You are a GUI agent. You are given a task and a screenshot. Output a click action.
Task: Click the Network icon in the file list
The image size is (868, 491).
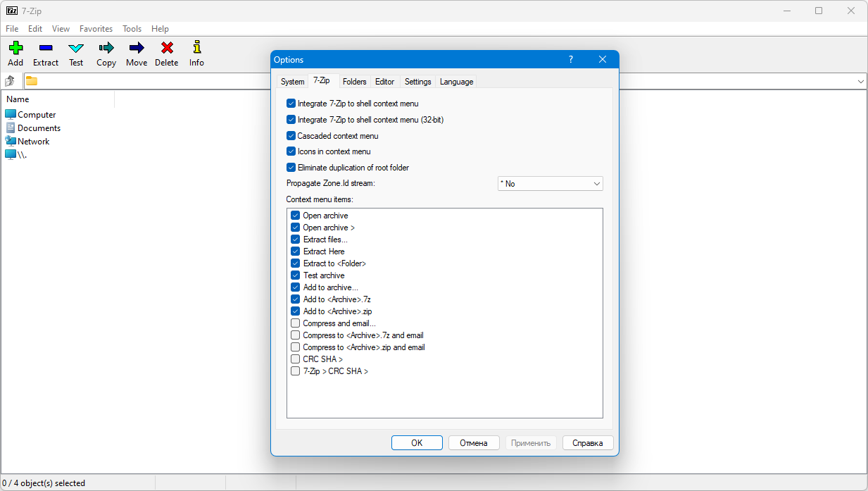tap(11, 141)
